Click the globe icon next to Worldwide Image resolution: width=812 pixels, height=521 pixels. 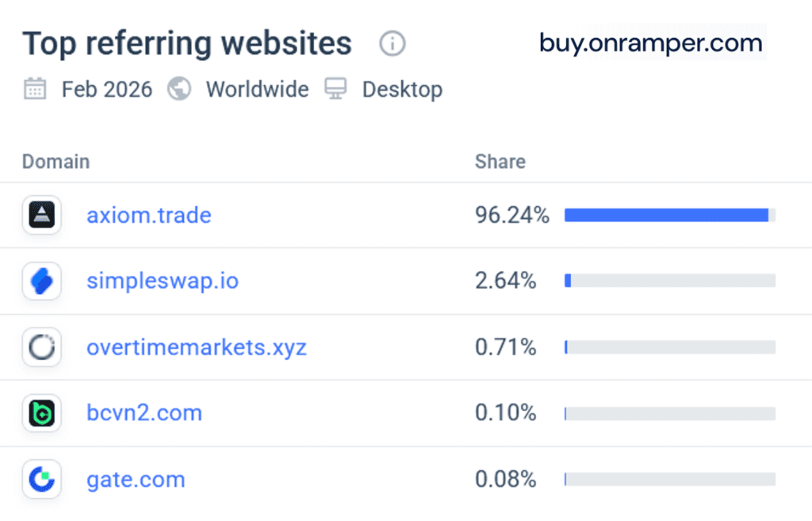pos(179,89)
